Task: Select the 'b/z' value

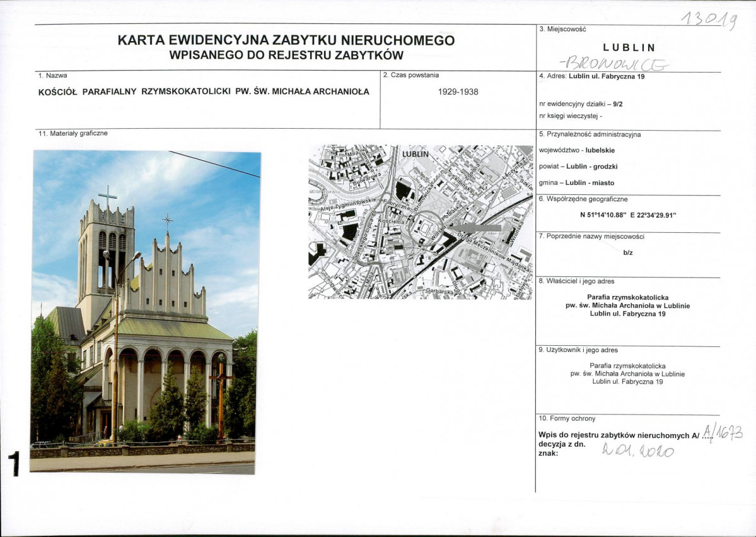Action: click(x=628, y=252)
